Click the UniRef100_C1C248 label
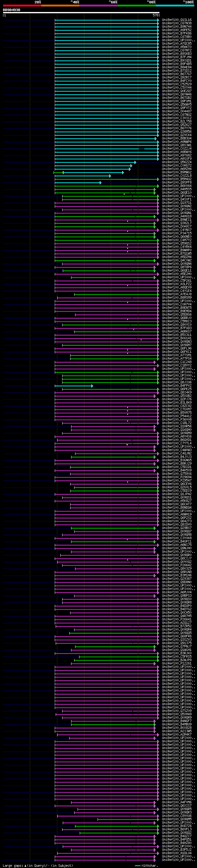 (x=177, y=362)
